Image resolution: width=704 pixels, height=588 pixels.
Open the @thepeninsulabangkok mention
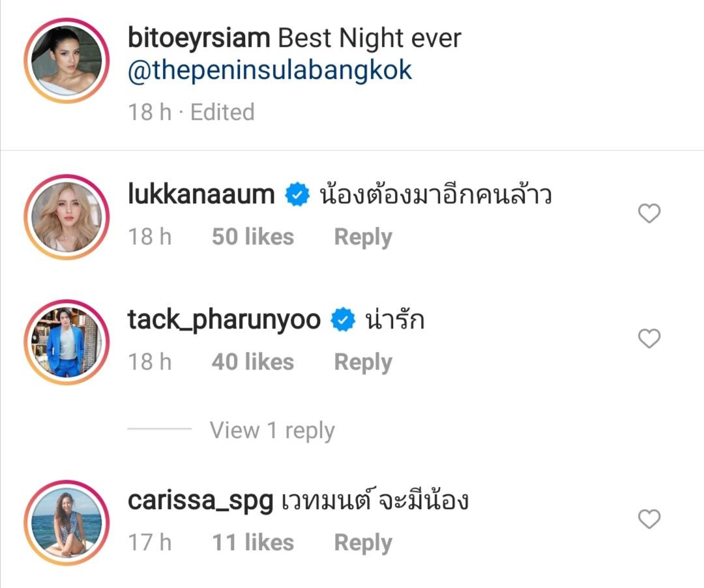(x=270, y=70)
